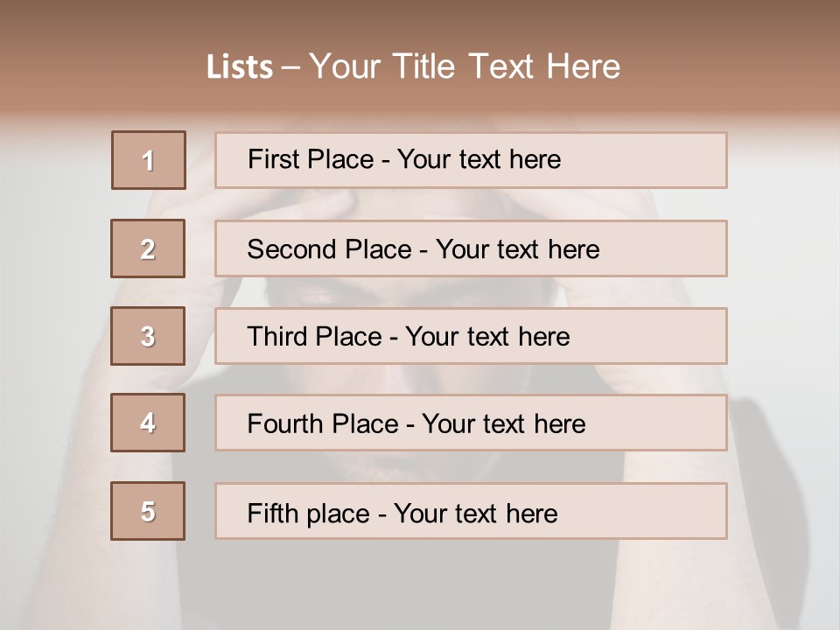The image size is (840, 630).
Task: Click the 'Third Place - Your text here' box
Action: (x=471, y=336)
